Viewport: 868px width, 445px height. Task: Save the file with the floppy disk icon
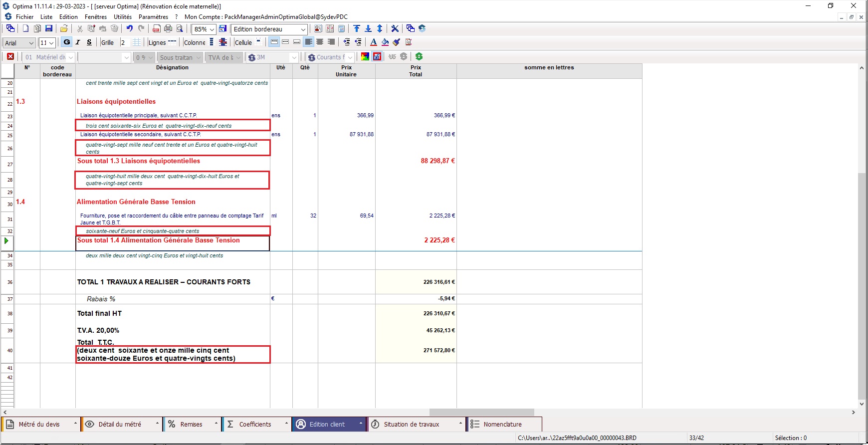(49, 29)
